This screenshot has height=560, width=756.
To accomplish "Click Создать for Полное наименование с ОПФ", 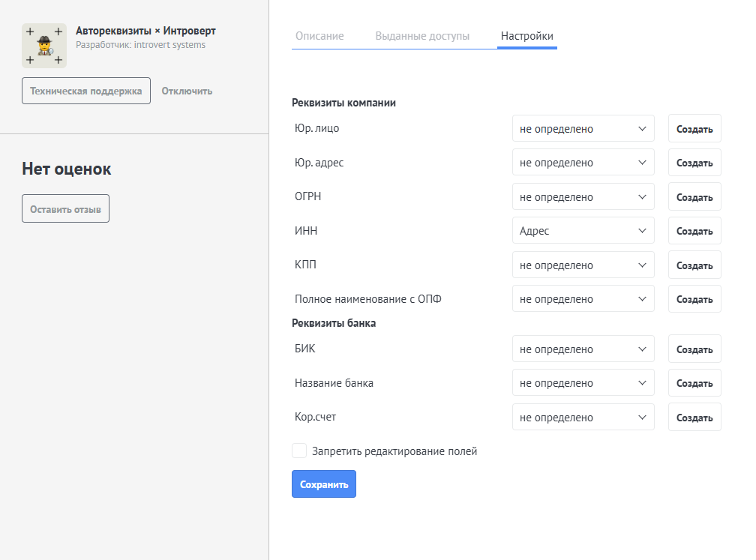I will (694, 299).
